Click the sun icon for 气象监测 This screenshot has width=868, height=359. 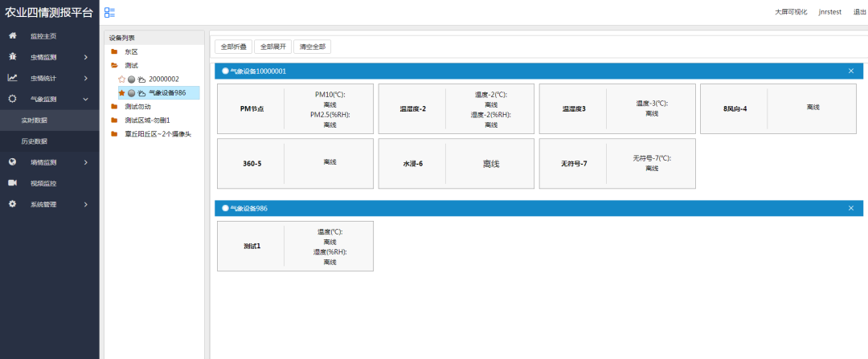click(x=12, y=99)
